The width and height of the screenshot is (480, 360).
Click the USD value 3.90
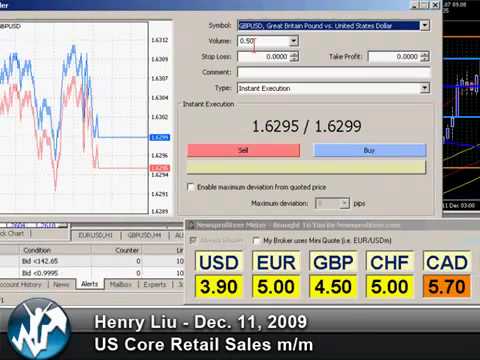click(x=219, y=287)
